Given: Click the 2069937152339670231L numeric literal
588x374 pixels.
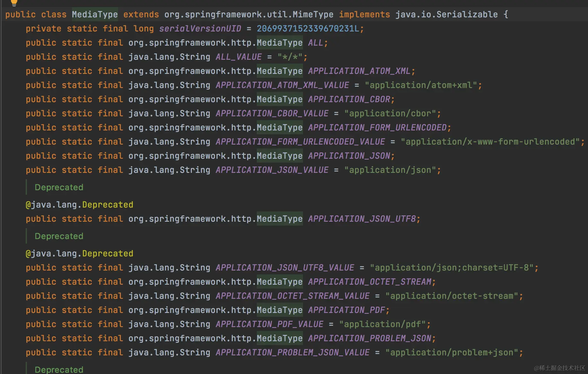Looking at the screenshot, I should tap(308, 29).
